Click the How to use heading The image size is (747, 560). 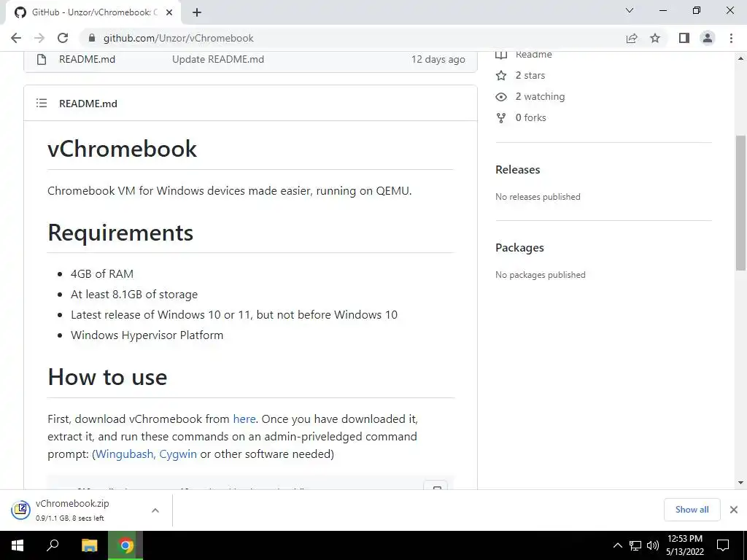(x=108, y=377)
